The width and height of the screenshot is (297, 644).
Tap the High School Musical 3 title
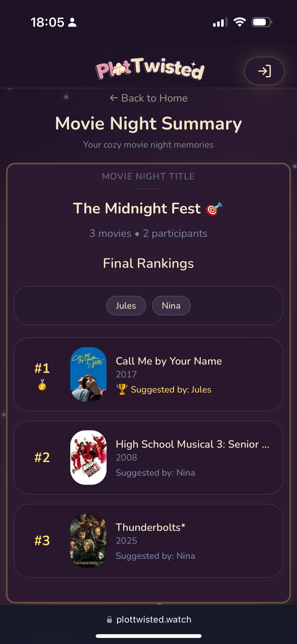(x=192, y=444)
